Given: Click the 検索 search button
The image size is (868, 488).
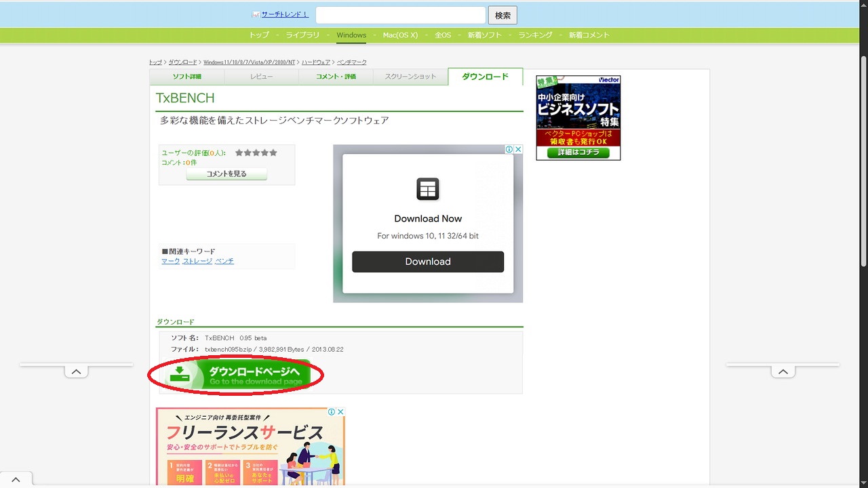Looking at the screenshot, I should [x=502, y=15].
